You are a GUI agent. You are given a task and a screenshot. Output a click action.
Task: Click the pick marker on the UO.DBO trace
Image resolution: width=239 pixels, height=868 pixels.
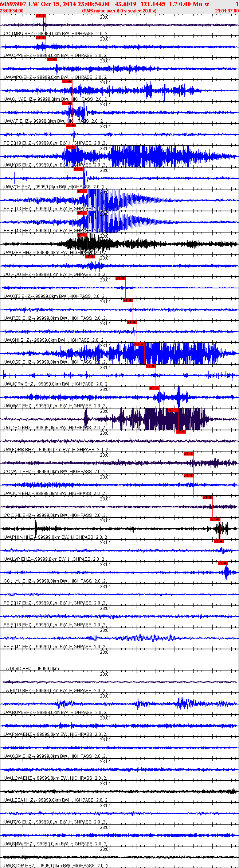coord(173,410)
